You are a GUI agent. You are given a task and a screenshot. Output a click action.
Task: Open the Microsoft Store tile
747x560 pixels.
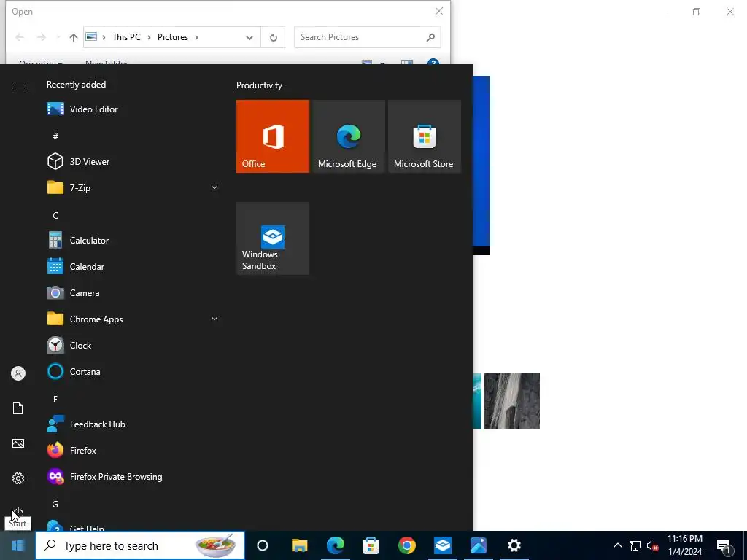tap(425, 136)
